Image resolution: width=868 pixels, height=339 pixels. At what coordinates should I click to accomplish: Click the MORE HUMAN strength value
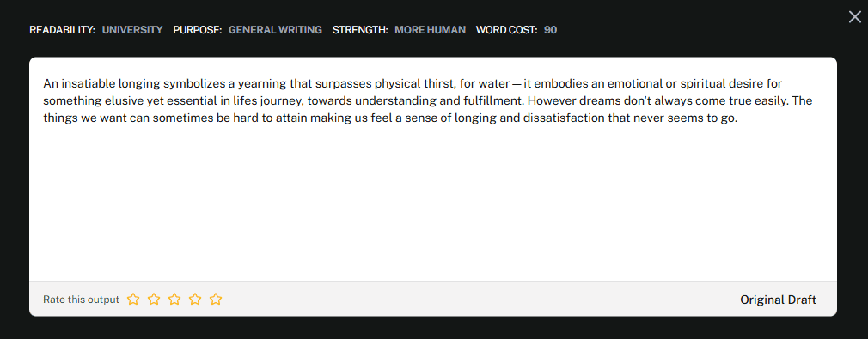click(430, 30)
